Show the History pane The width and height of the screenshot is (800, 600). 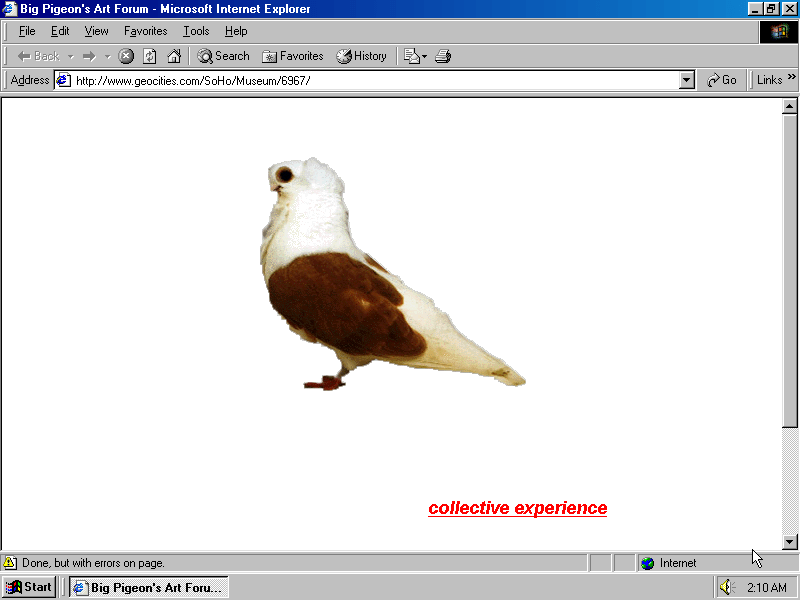tap(361, 56)
